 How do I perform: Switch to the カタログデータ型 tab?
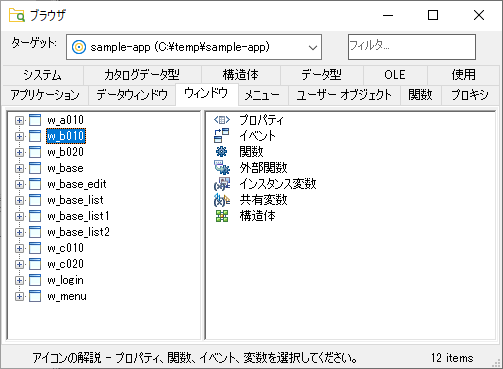tap(142, 75)
